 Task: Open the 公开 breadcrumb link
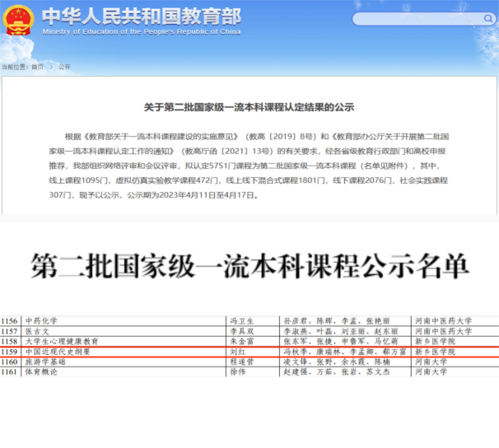64,67
